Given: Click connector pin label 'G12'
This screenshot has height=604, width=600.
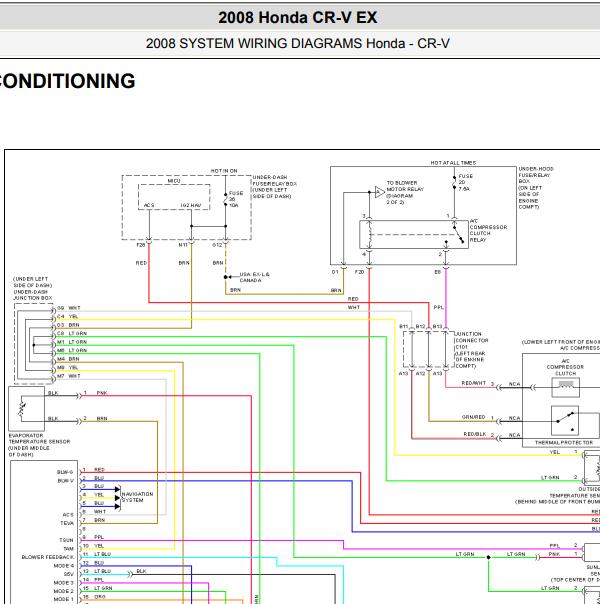Looking at the screenshot, I should point(217,245).
